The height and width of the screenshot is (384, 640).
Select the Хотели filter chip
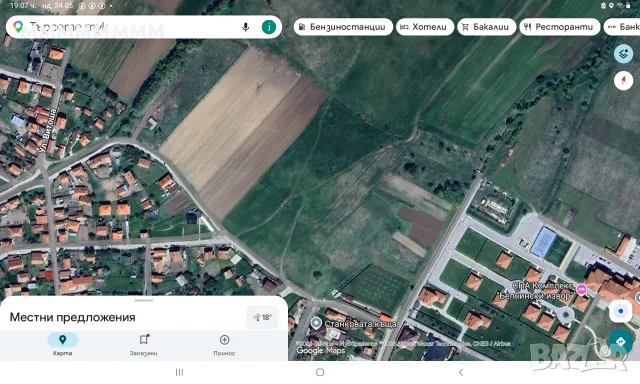point(424,27)
